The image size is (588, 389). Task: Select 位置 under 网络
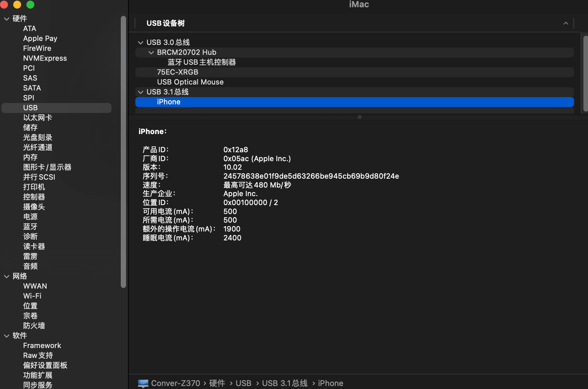click(30, 306)
